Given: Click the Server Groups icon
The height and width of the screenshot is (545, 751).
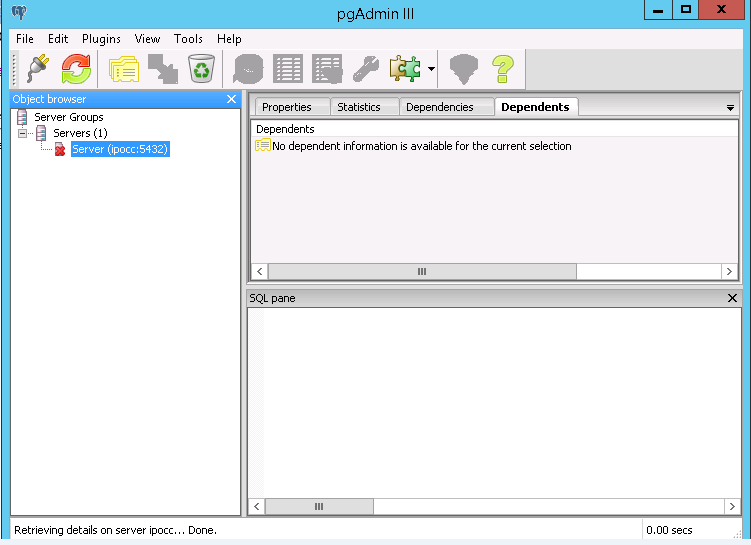Looking at the screenshot, I should tap(22, 117).
